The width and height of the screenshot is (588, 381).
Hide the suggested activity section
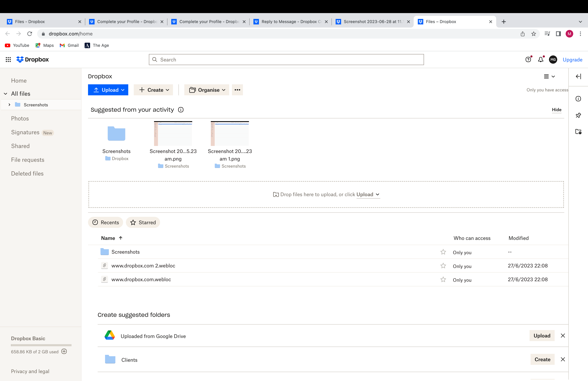557,110
